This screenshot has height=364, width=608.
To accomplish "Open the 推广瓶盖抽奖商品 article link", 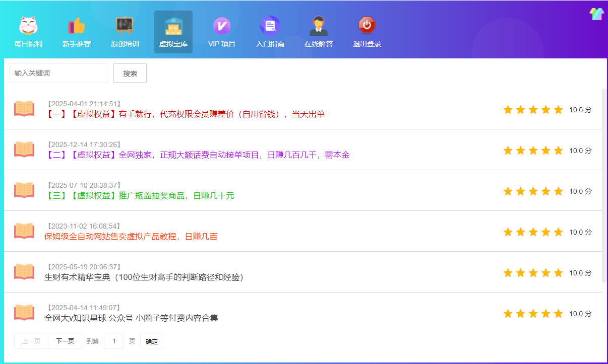I will [x=140, y=196].
